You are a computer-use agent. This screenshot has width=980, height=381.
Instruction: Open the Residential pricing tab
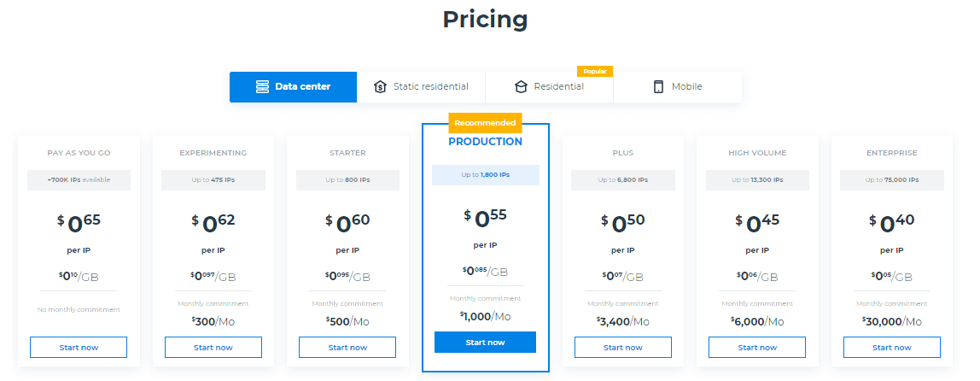coord(550,87)
